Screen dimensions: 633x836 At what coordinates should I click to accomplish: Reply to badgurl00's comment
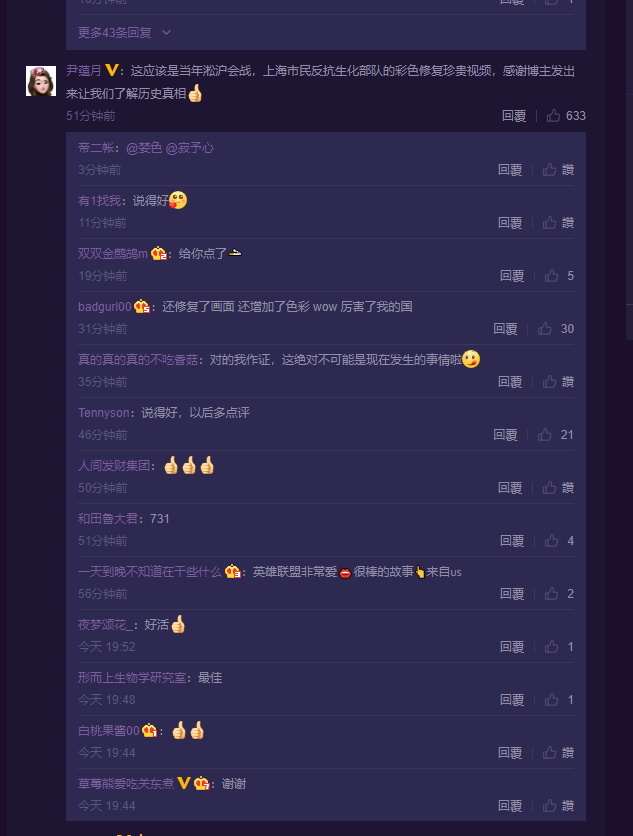pos(505,328)
